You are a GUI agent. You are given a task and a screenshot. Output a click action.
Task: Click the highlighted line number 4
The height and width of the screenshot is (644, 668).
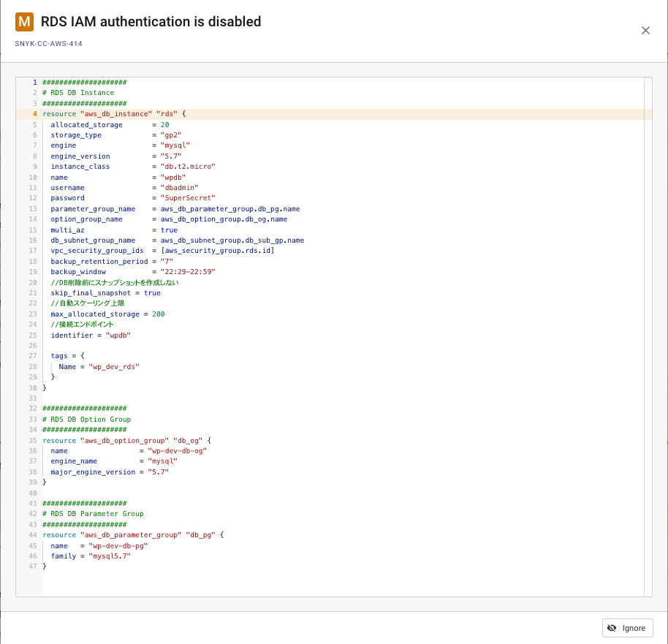click(x=34, y=114)
